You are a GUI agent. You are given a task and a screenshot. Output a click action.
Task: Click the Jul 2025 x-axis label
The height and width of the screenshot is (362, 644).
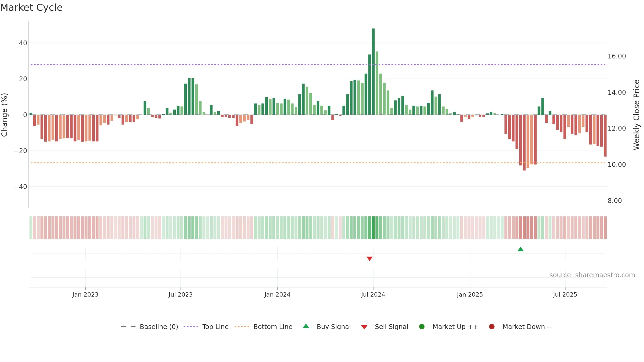pyautogui.click(x=565, y=294)
